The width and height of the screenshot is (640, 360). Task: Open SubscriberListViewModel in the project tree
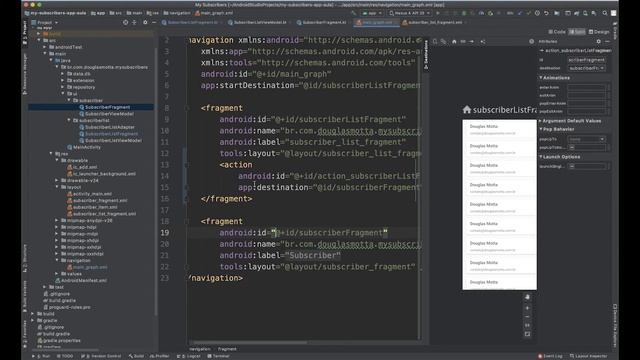pyautogui.click(x=113, y=140)
